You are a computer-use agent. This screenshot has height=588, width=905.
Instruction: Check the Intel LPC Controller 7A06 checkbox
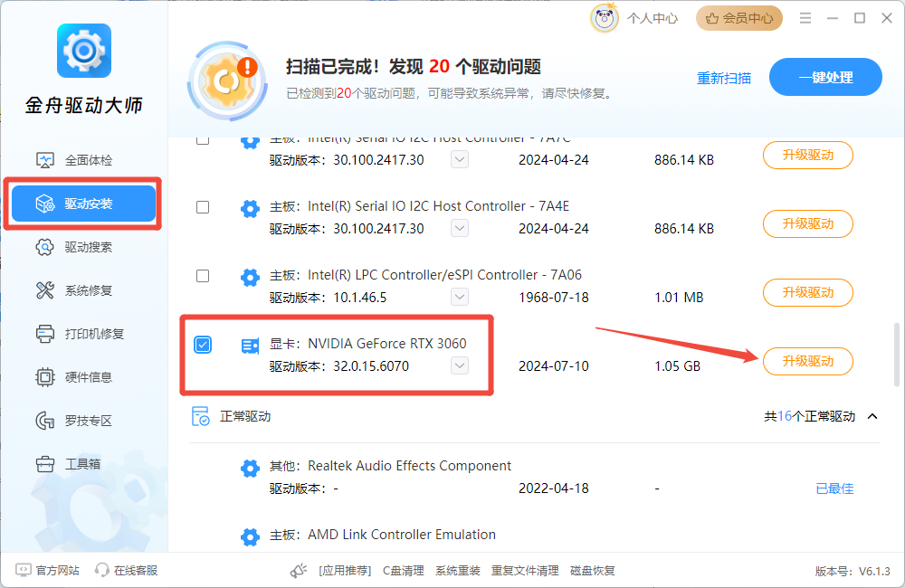click(203, 276)
